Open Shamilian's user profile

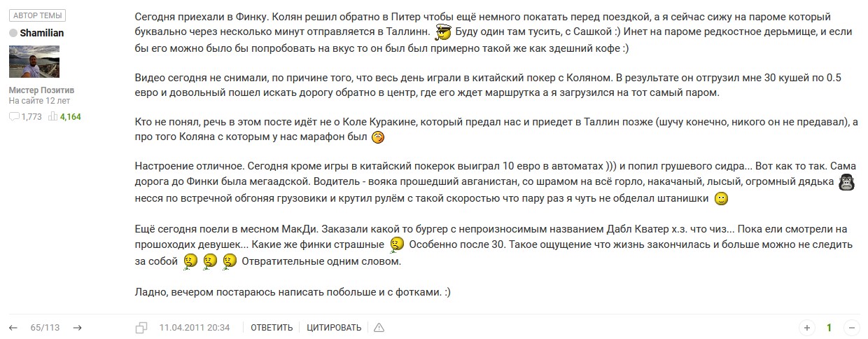click(x=41, y=33)
